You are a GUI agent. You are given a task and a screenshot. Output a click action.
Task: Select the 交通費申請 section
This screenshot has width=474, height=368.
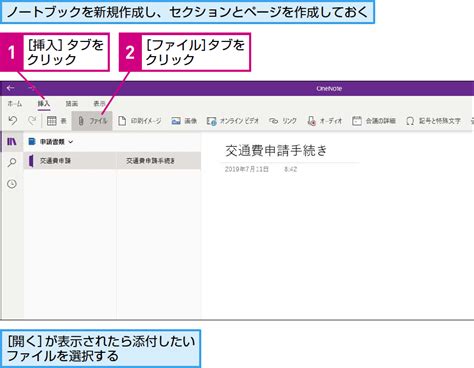[70, 161]
